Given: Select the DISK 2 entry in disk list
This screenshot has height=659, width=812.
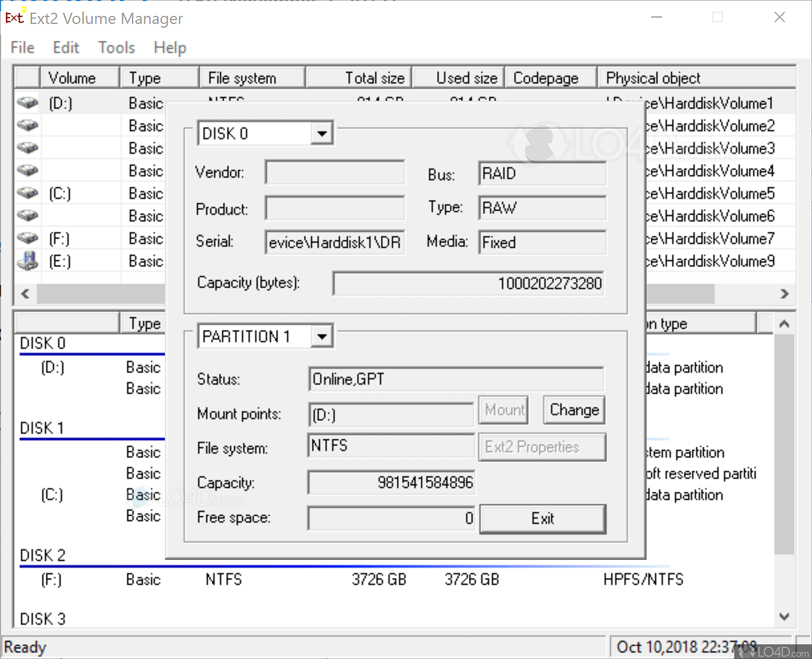Looking at the screenshot, I should point(42,556).
